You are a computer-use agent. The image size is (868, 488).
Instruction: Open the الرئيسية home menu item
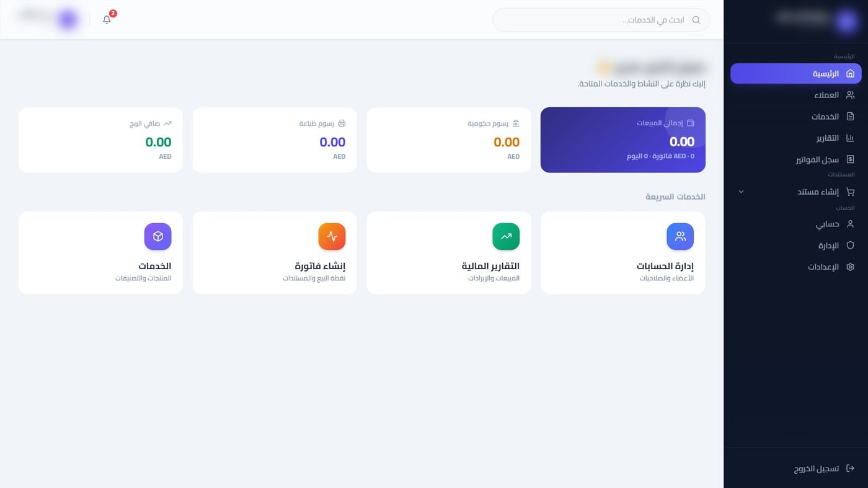coord(795,74)
